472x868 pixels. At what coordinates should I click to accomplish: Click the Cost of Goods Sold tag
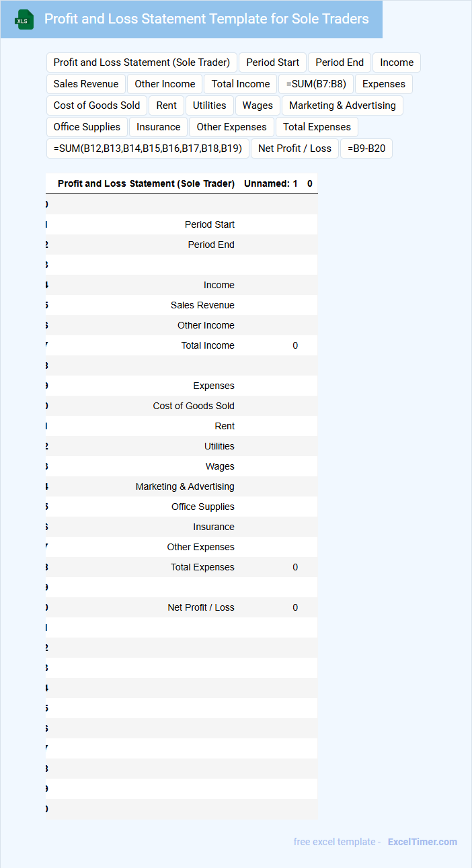coord(97,105)
